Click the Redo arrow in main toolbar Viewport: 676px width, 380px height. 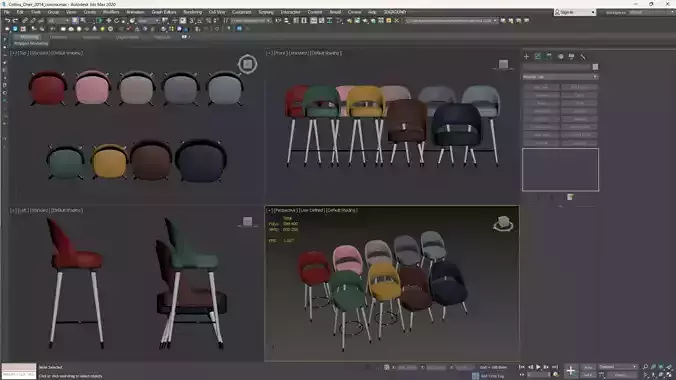pyautogui.click(x=16, y=20)
